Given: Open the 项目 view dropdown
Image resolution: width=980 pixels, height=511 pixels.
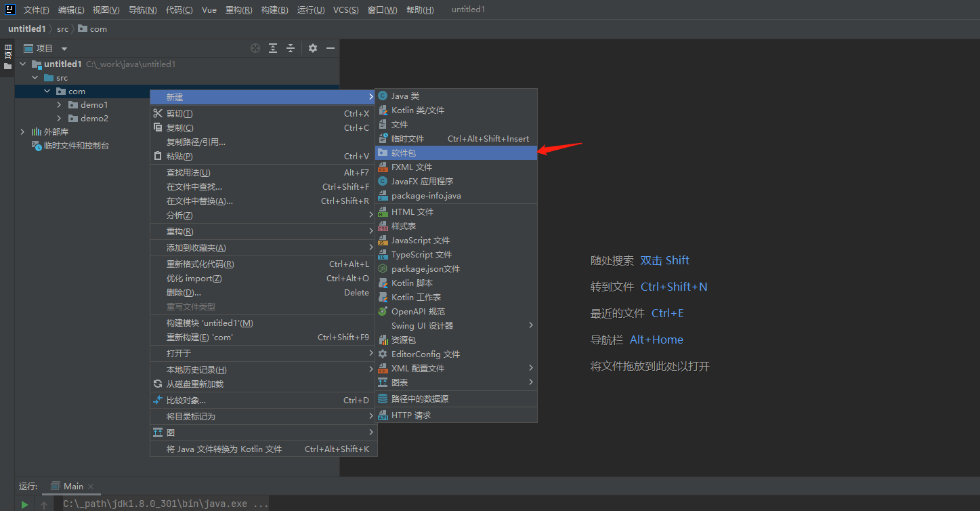Looking at the screenshot, I should tap(64, 49).
